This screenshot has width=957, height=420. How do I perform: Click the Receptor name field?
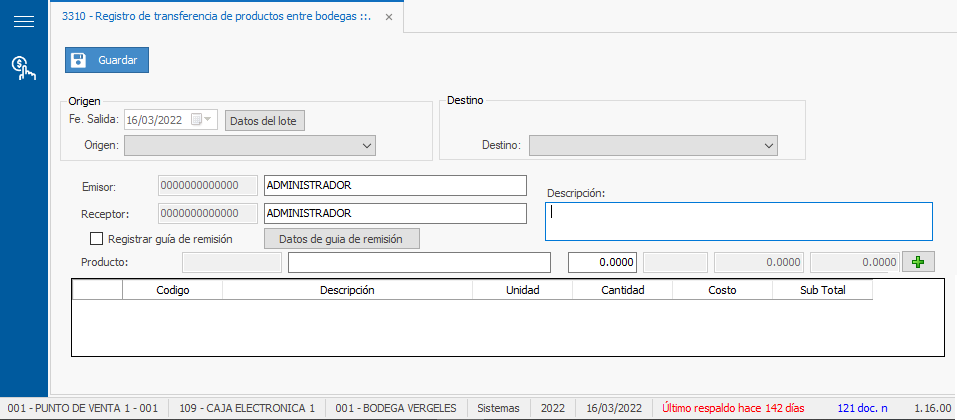(x=395, y=214)
